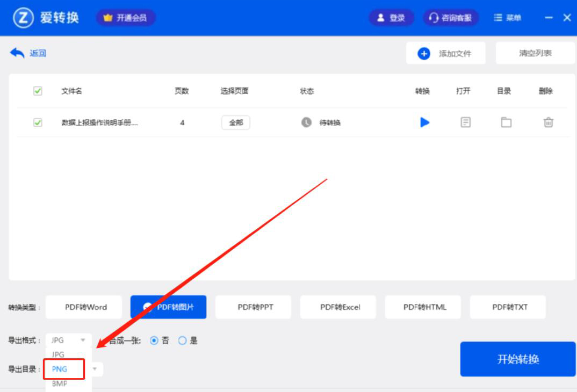The image size is (577, 392).
Task: Click the blue 返回 back arrow icon
Action: pos(17,53)
